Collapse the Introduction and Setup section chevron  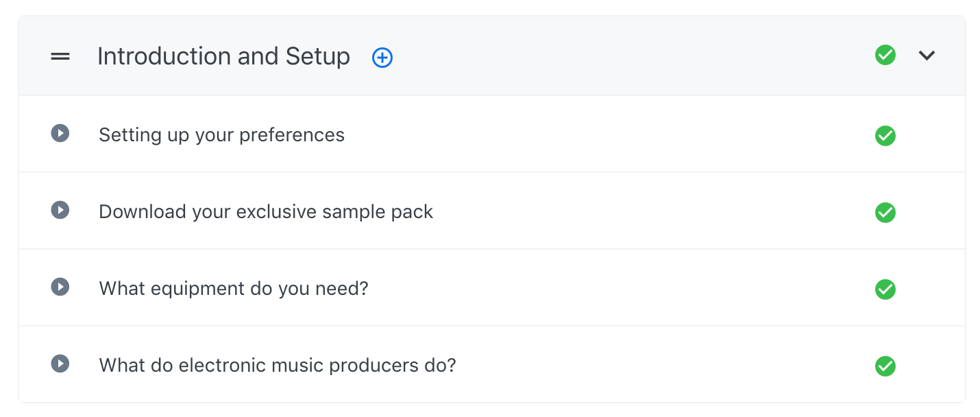point(927,56)
